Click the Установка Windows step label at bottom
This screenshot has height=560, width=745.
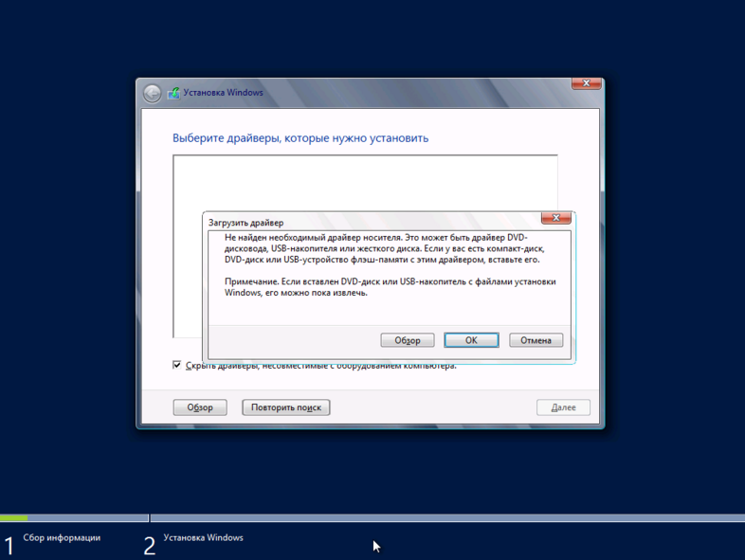204,537
